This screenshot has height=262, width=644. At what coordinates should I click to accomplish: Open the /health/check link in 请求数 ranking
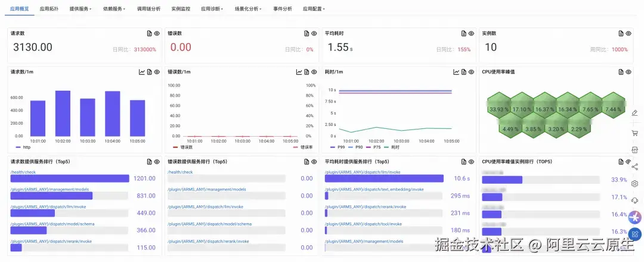(x=22, y=172)
